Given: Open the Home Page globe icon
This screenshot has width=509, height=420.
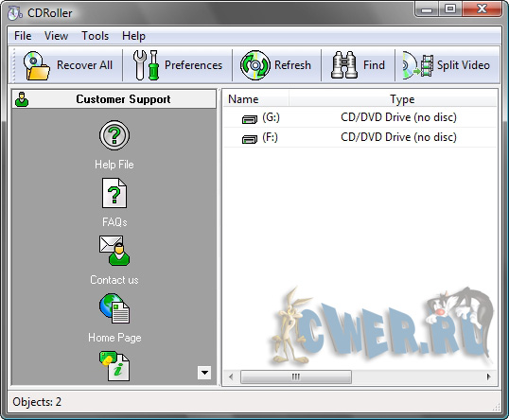Looking at the screenshot, I should (x=114, y=308).
